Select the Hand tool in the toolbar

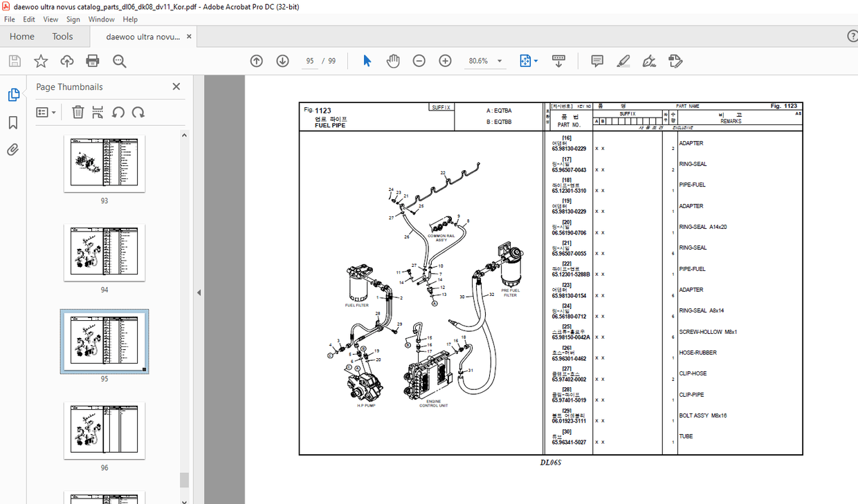coord(392,61)
